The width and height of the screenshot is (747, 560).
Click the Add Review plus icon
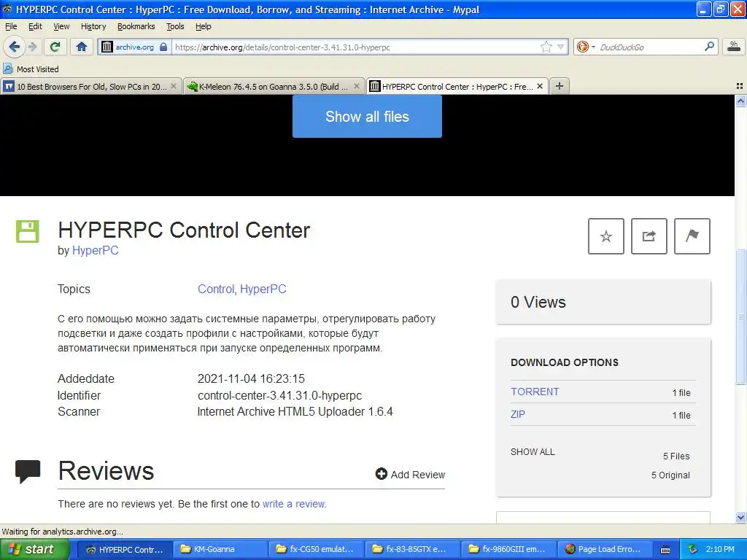[381, 474]
